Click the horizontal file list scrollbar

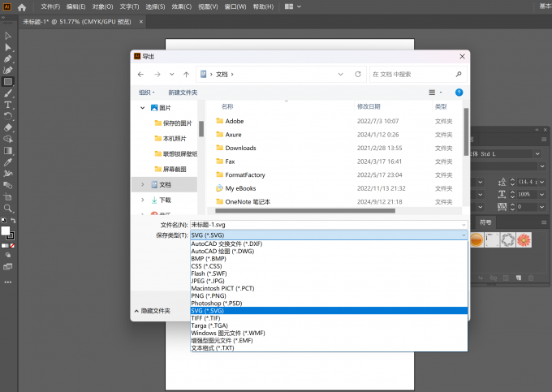click(x=305, y=211)
